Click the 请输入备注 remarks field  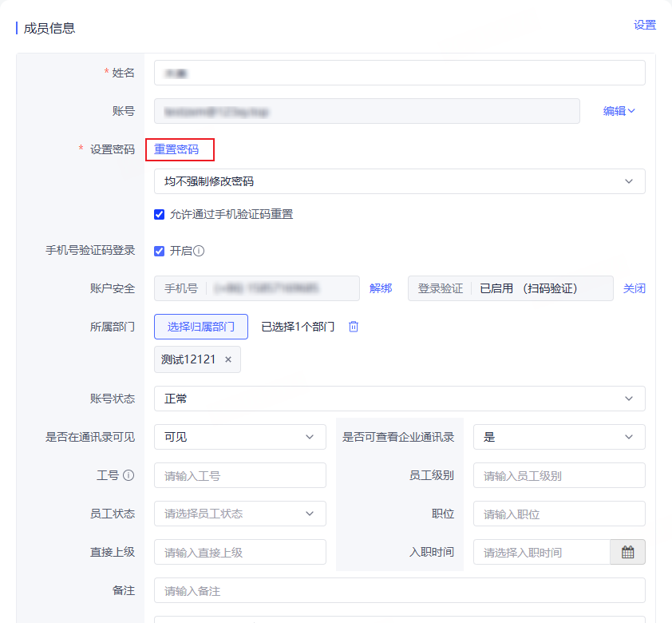pos(399,590)
